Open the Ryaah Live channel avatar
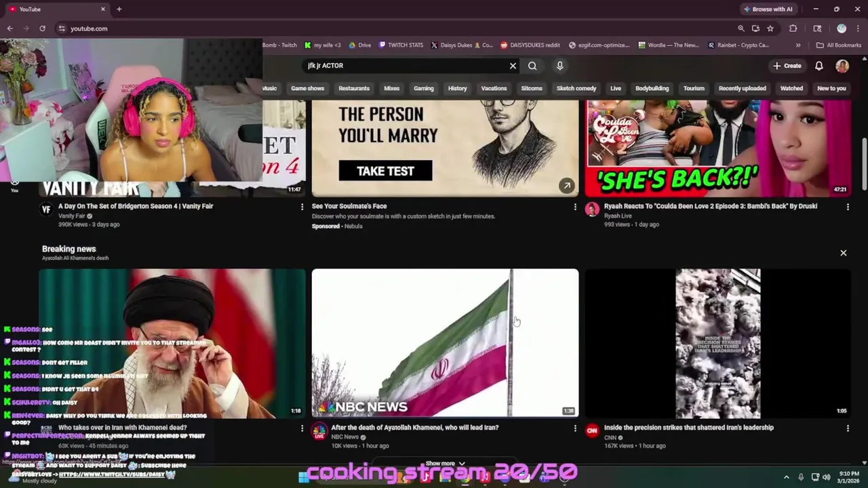 click(x=593, y=209)
